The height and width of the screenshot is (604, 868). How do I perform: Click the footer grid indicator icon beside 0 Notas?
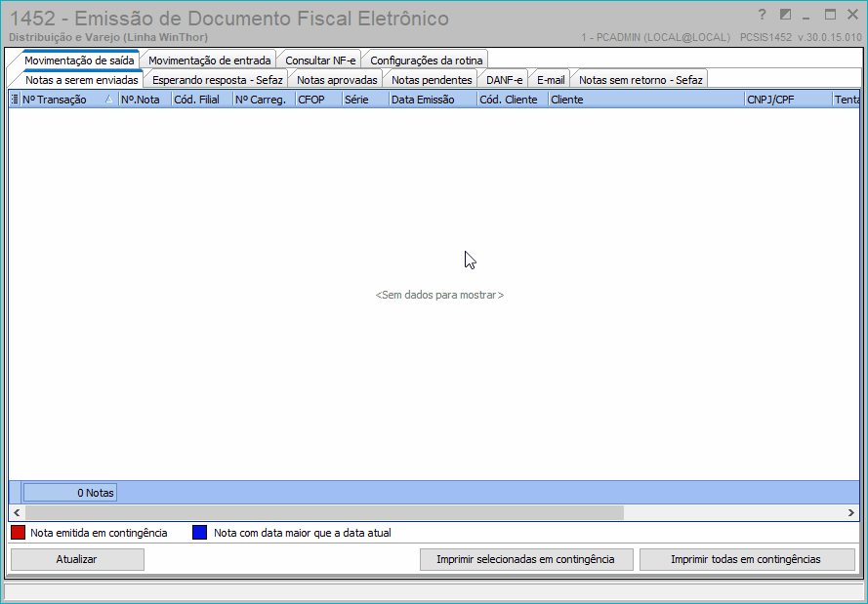(15, 492)
